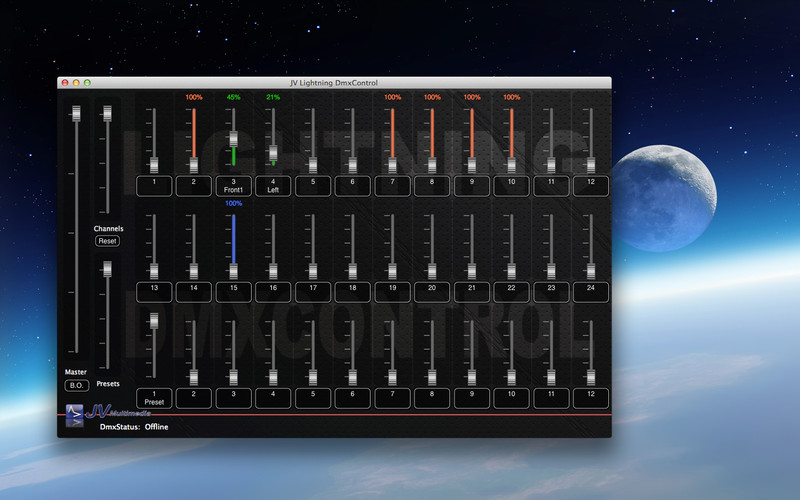Viewport: 800px width, 500px height.
Task: Click channel 9 label box
Action: pyautogui.click(x=472, y=186)
